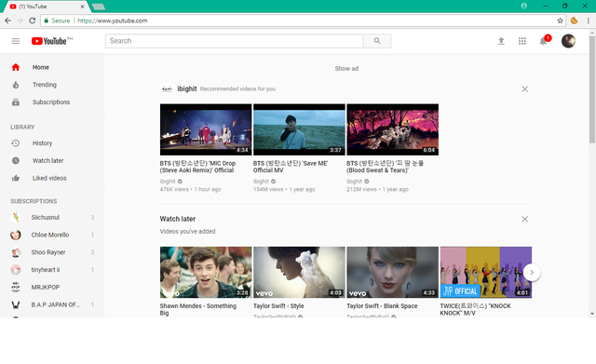Click the Siichusnul channel avatar
The image size is (596, 364).
16,217
